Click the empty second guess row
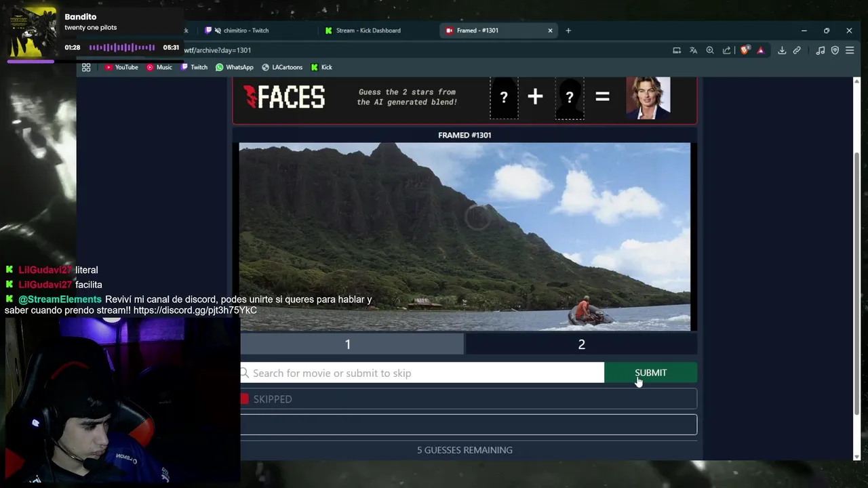Viewport: 868px width, 488px height. 469,424
